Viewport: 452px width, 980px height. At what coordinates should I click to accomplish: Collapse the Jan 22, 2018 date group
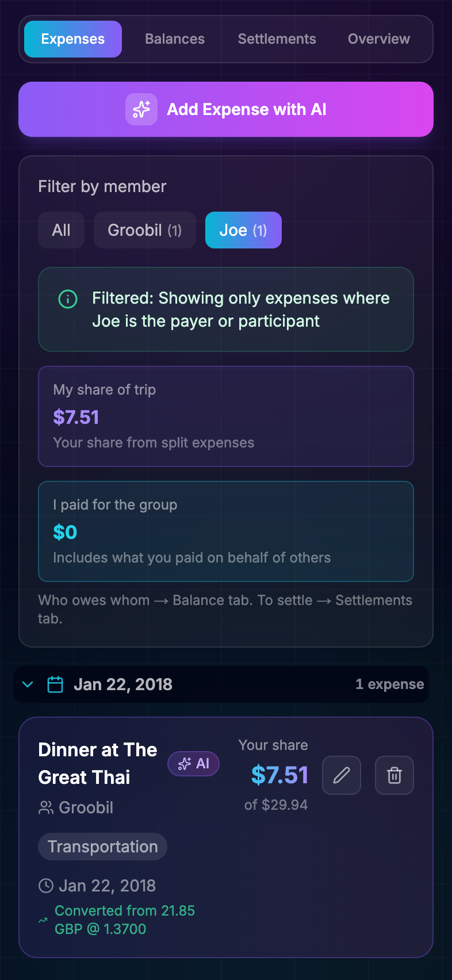pos(28,684)
